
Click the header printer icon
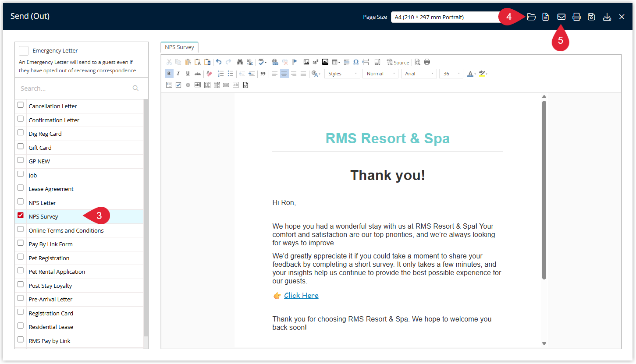pyautogui.click(x=576, y=17)
